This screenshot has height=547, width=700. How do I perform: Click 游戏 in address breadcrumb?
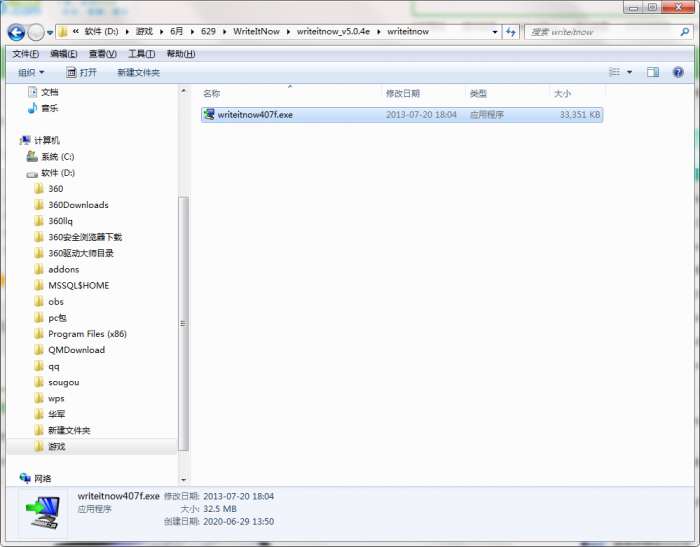(144, 32)
